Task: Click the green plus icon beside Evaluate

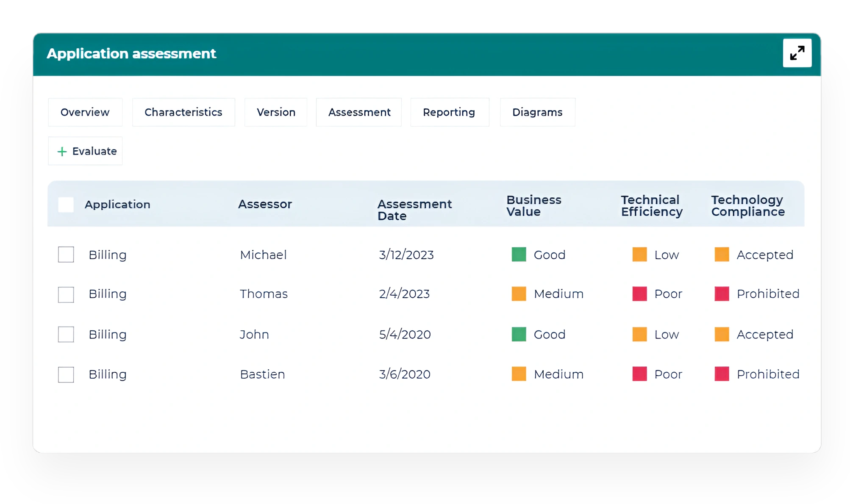Action: (x=62, y=152)
